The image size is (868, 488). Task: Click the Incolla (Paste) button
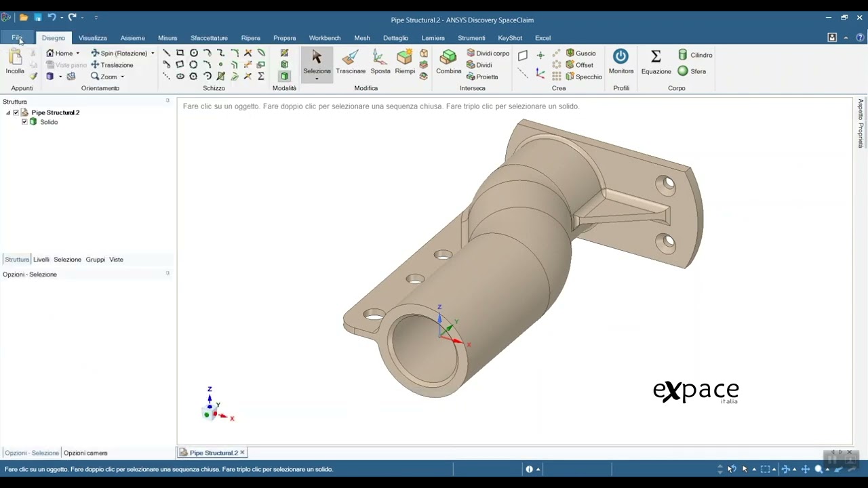click(x=15, y=62)
